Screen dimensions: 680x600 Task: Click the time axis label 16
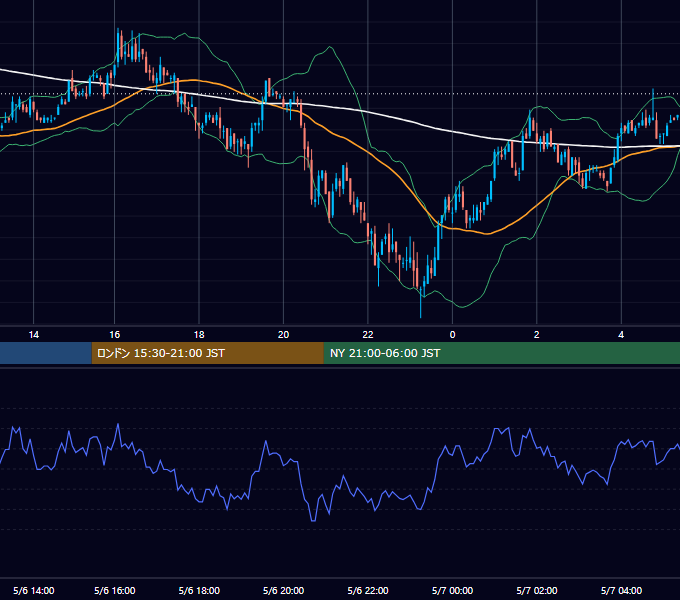tap(114, 335)
